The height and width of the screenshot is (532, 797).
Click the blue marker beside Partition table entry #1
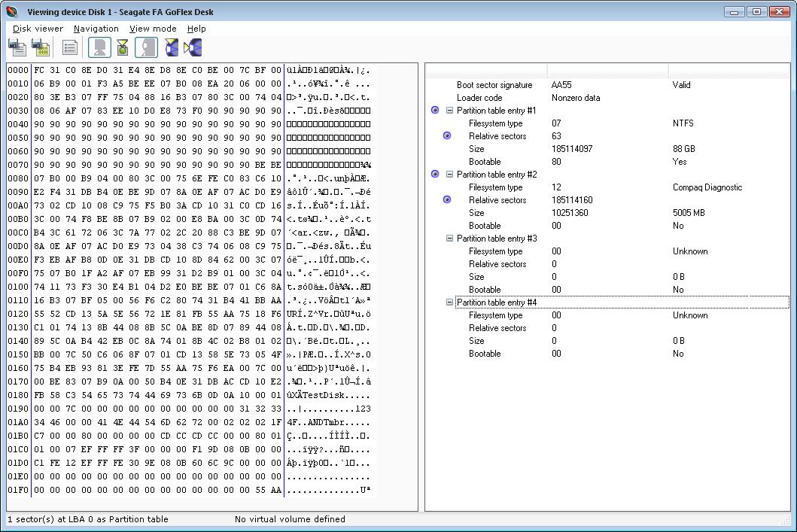pyautogui.click(x=435, y=111)
